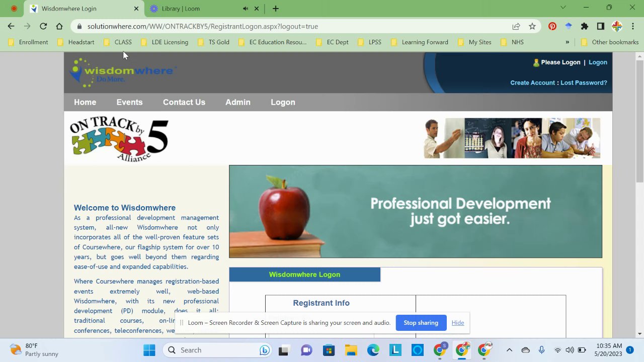Open the CLASS bookmark folder

point(117,42)
